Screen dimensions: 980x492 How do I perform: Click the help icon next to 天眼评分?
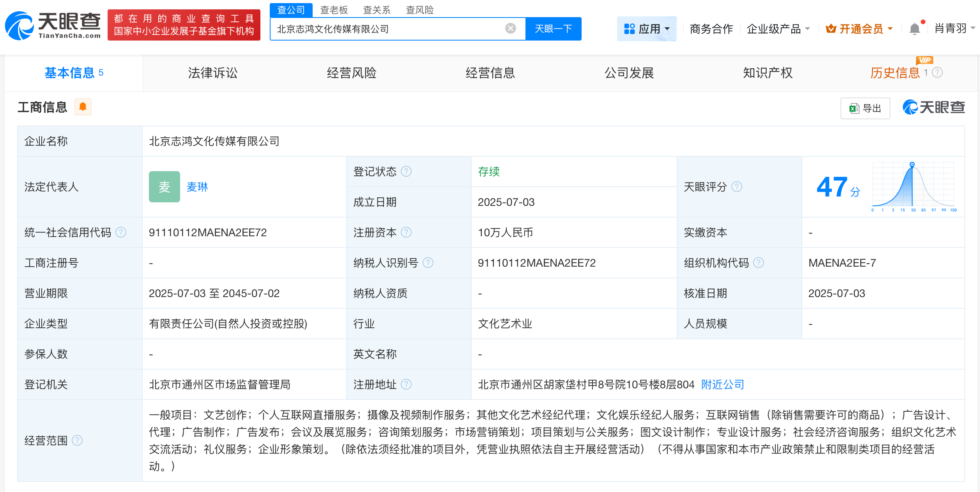(x=736, y=187)
